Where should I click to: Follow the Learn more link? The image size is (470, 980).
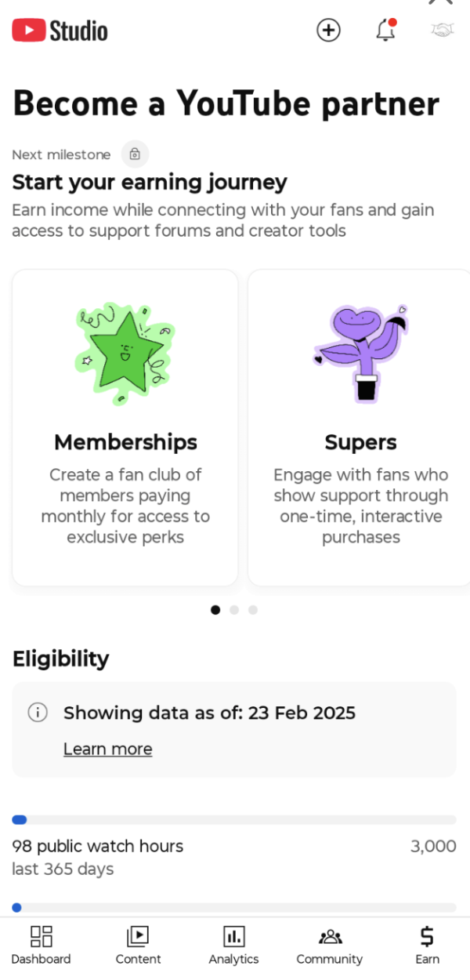coord(108,749)
